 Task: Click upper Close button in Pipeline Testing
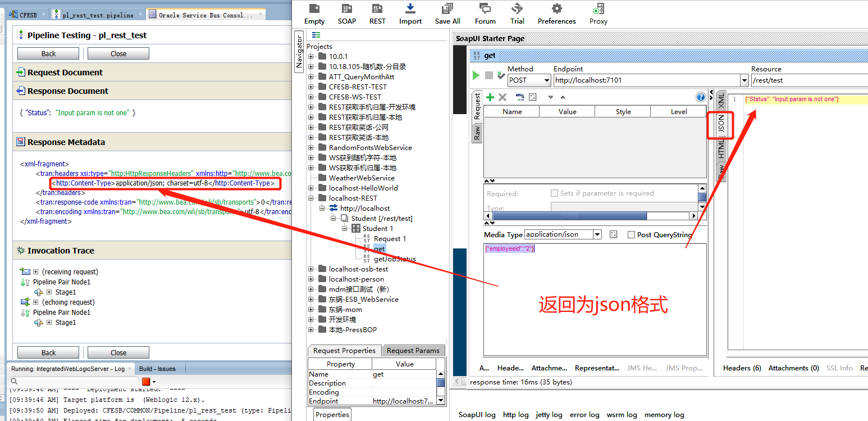[118, 53]
